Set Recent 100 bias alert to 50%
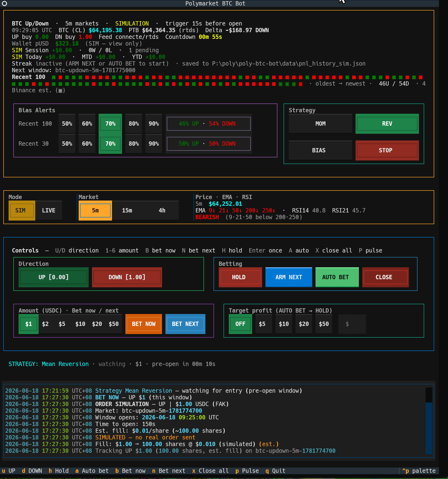This screenshot has height=479, width=448. (x=67, y=124)
